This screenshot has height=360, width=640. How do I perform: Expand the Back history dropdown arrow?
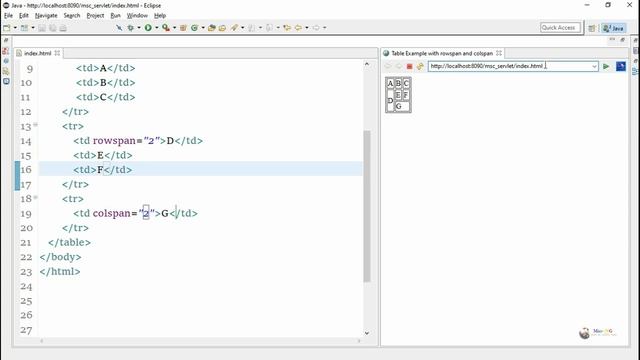(307, 28)
